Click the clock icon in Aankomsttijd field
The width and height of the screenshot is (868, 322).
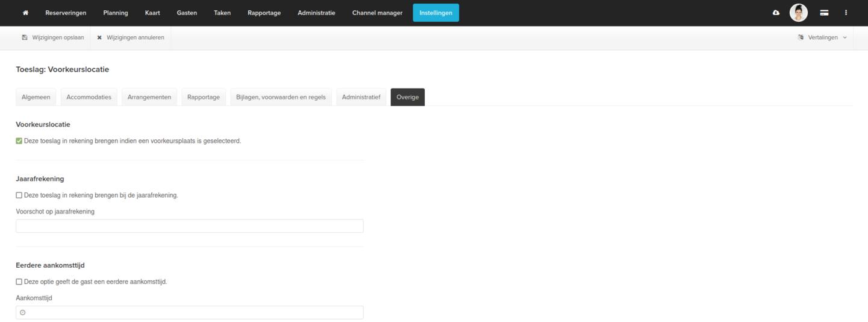coord(23,312)
